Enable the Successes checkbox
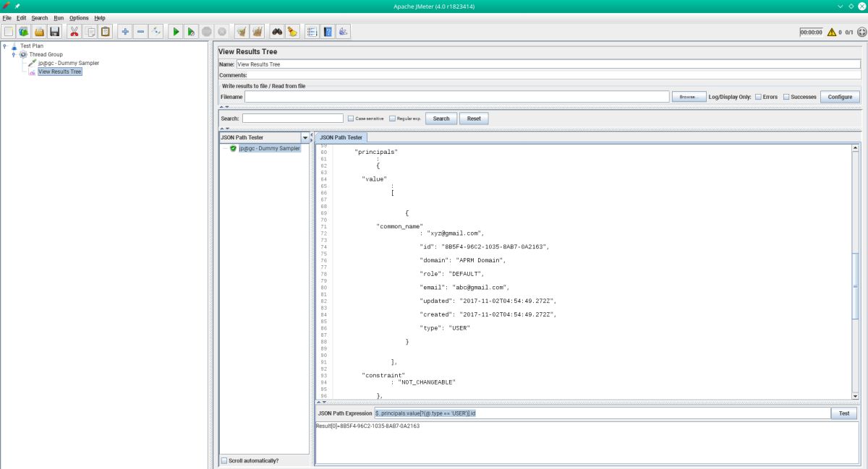The image size is (868, 469). coord(786,97)
